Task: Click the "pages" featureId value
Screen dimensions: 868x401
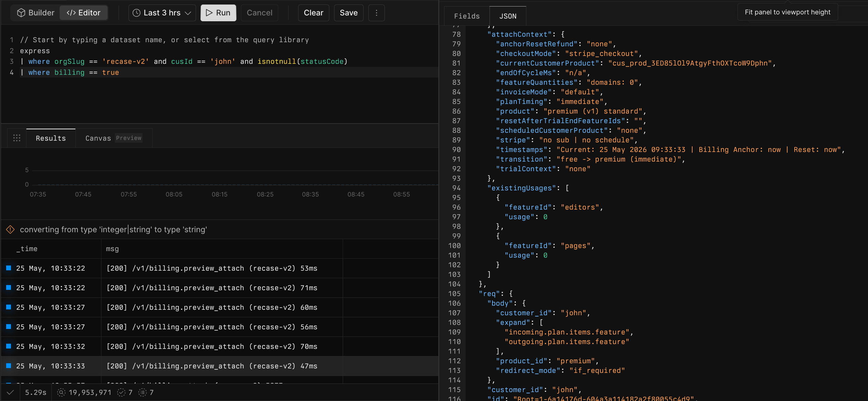Action: click(x=576, y=246)
